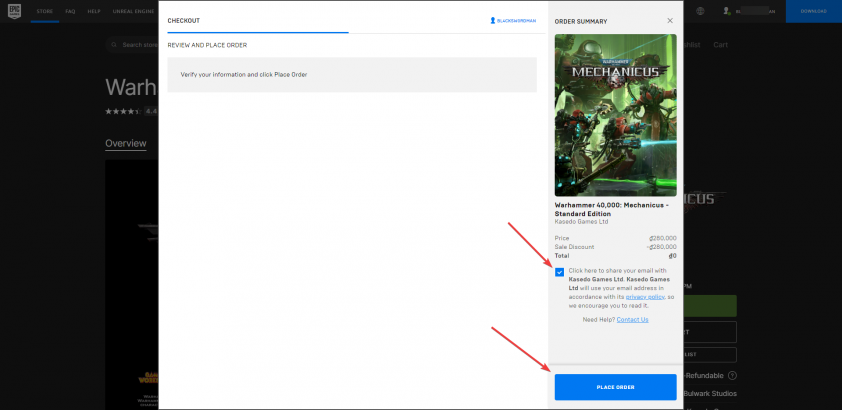
Task: Click the Review and Place Order heading
Action: point(207,46)
